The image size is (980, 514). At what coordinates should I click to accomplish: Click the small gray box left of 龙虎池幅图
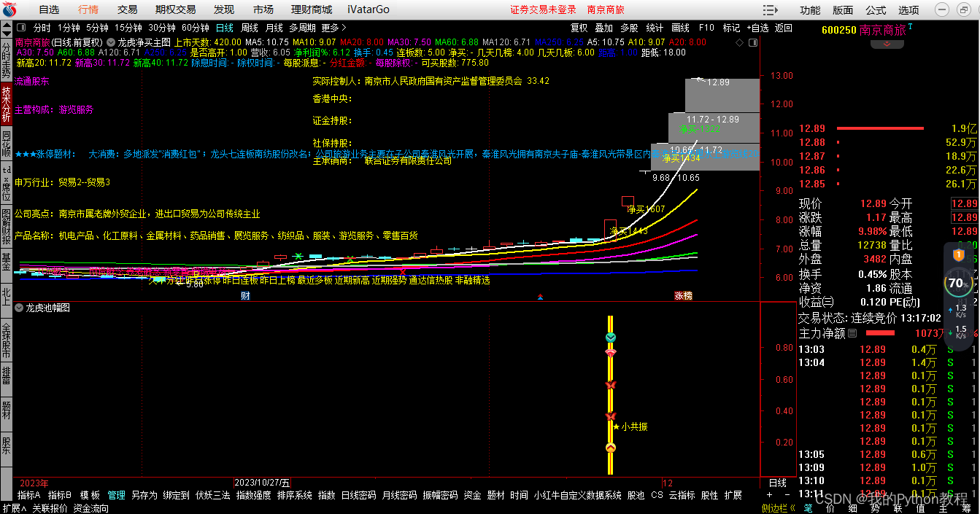pyautogui.click(x=19, y=308)
